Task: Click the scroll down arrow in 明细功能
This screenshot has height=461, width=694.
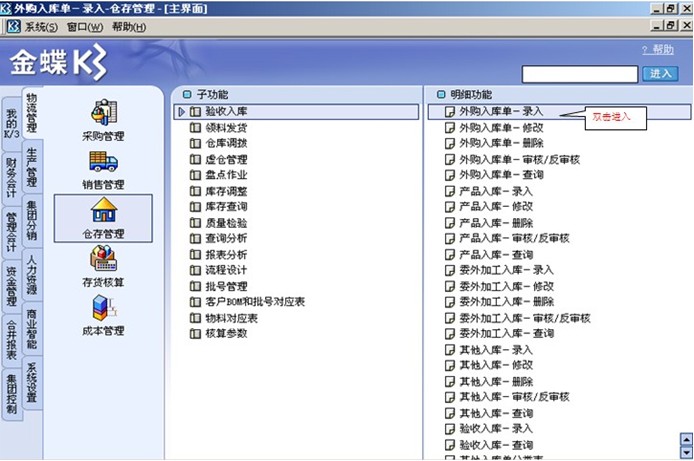Action: click(x=686, y=452)
